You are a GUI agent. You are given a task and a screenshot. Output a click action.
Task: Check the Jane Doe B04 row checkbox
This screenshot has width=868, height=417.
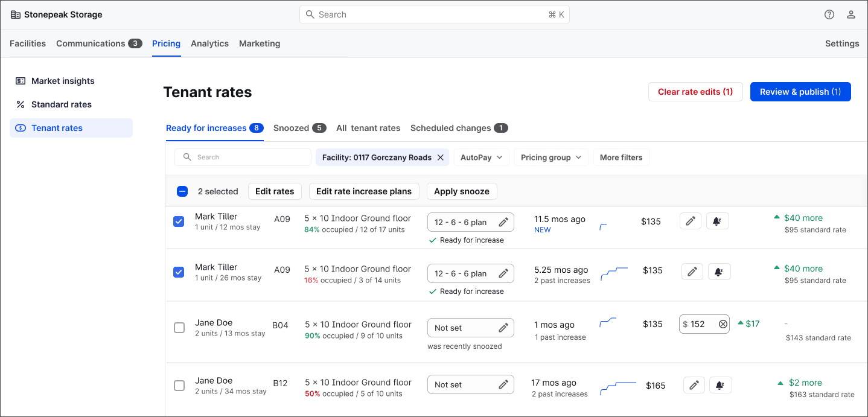pos(179,328)
